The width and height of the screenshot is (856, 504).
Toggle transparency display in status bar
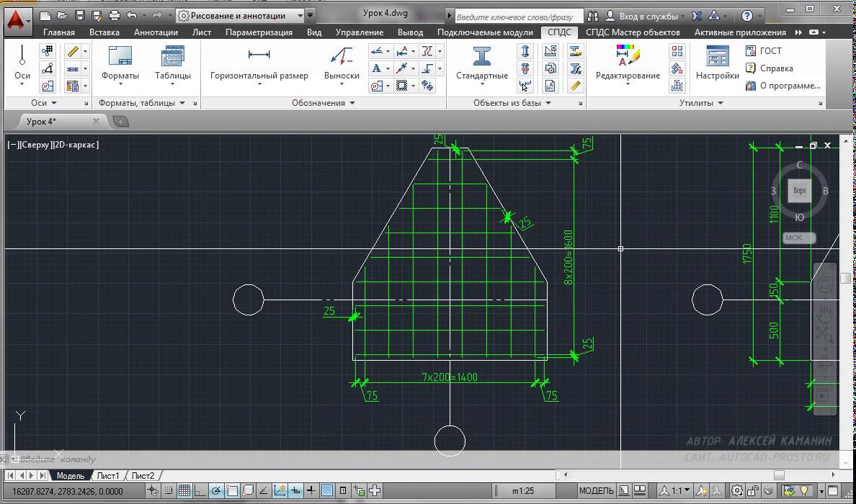[327, 491]
